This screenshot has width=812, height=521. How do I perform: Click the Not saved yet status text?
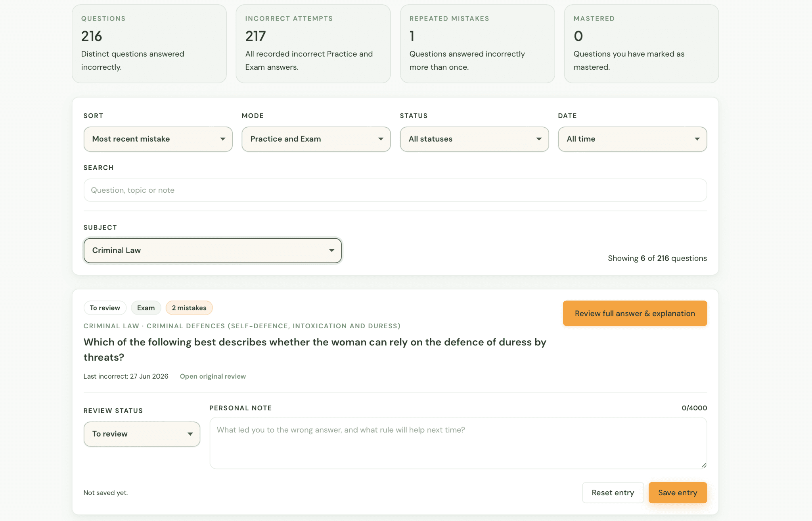click(x=105, y=492)
